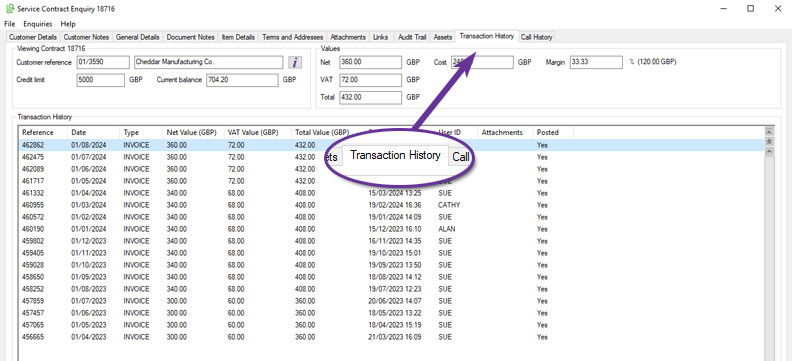Click the Service Contract Enquiry app icon

(9, 9)
